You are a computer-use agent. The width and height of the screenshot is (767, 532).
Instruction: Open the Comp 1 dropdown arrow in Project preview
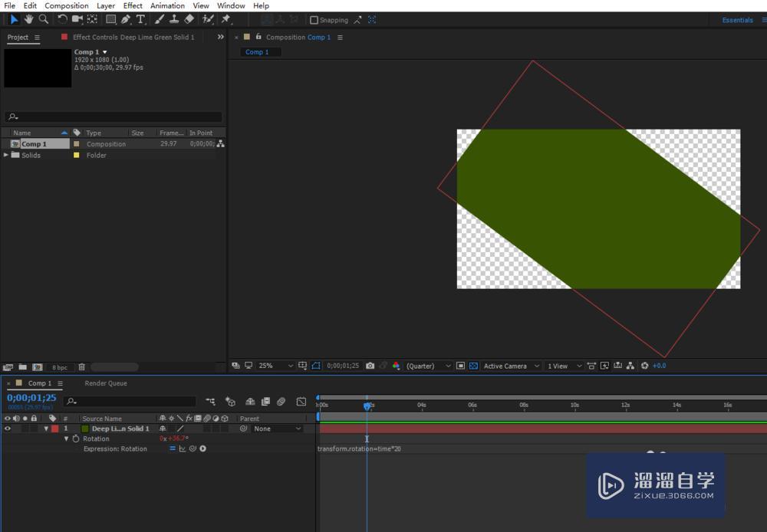click(x=104, y=52)
